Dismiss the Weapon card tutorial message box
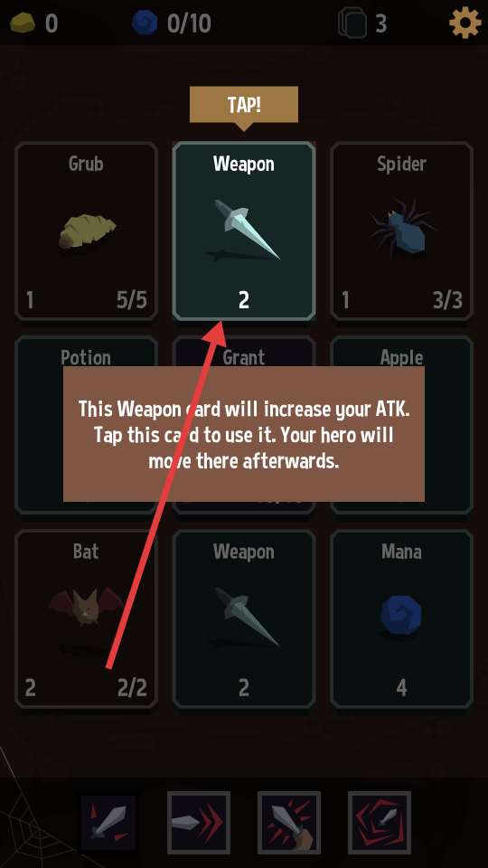Viewport: 488px width, 868px height. coord(244,434)
